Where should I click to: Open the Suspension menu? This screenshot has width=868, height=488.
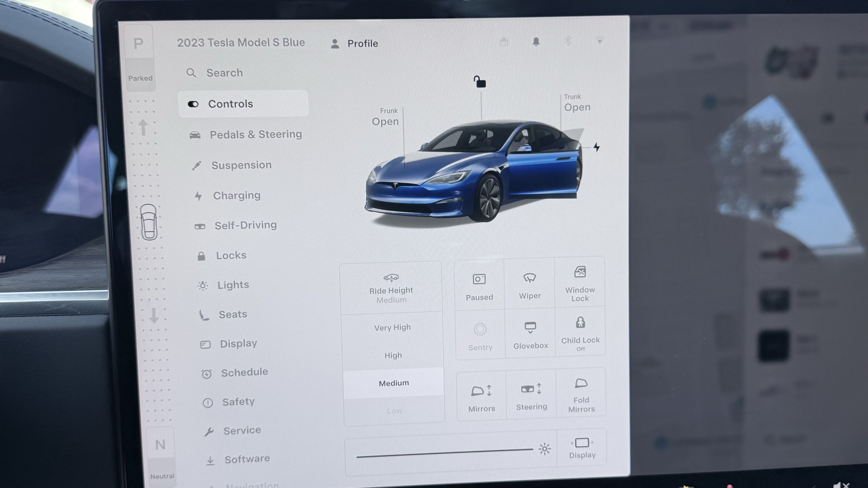point(241,165)
